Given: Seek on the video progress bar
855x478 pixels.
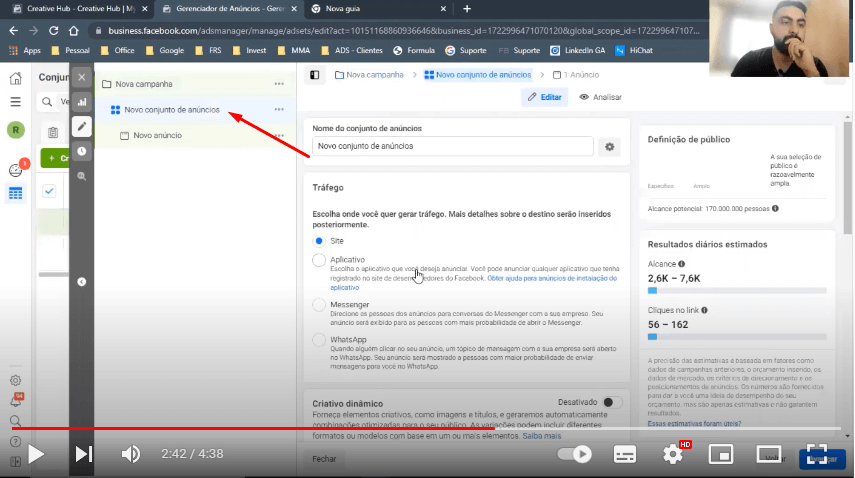Looking at the screenshot, I should coord(425,428).
